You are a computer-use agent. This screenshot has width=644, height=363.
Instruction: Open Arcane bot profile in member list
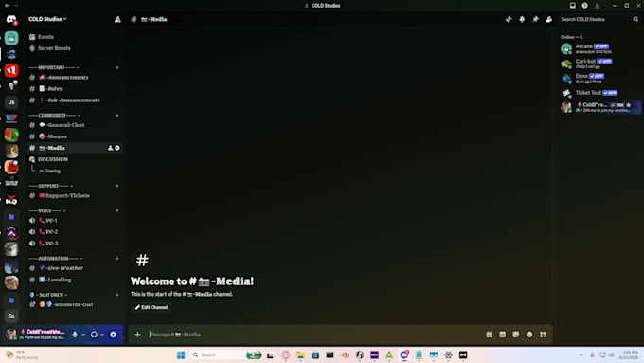click(x=599, y=49)
